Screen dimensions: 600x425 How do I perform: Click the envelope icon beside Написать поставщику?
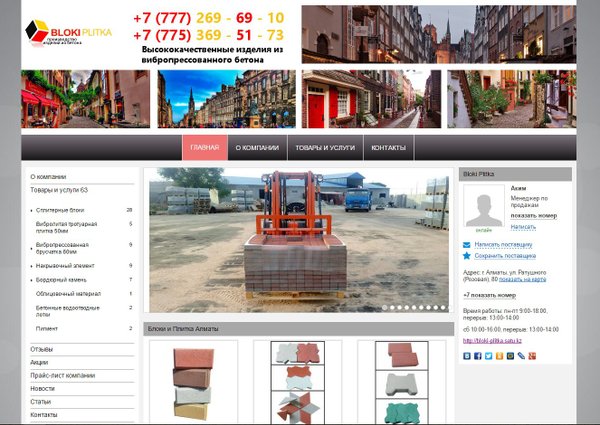point(467,244)
